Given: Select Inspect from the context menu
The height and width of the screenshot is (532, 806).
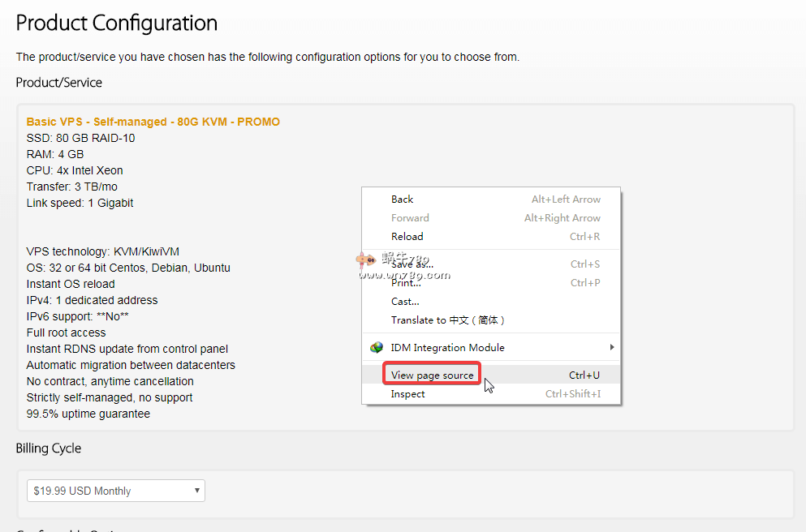Looking at the screenshot, I should (408, 394).
